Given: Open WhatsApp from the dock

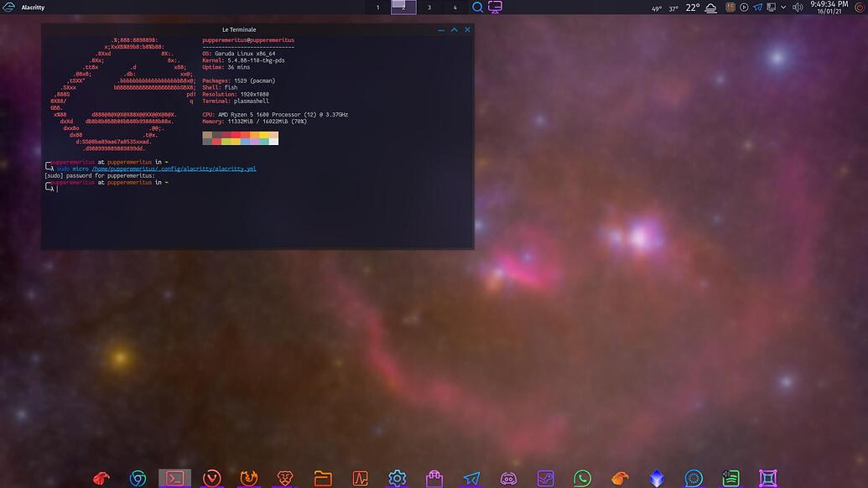Looking at the screenshot, I should [581, 478].
